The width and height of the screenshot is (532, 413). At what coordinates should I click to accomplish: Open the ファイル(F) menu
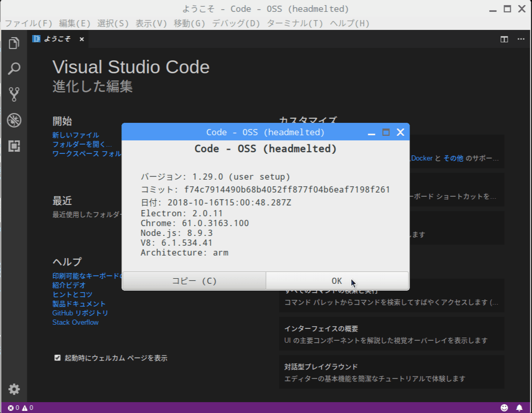pyautogui.click(x=28, y=23)
